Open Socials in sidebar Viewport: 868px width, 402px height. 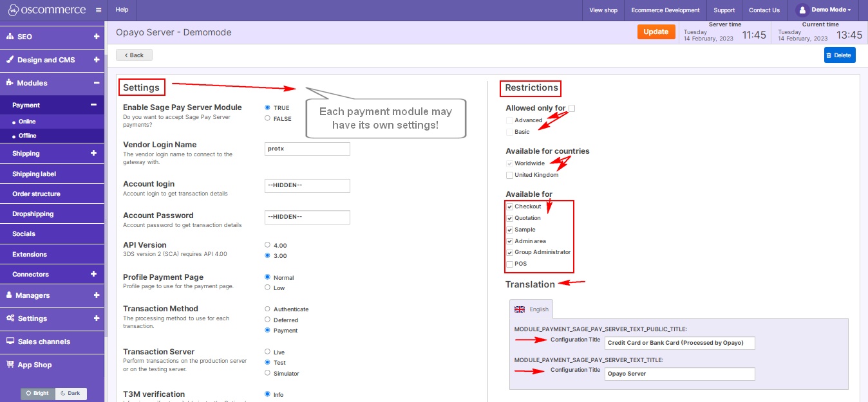[x=52, y=233]
